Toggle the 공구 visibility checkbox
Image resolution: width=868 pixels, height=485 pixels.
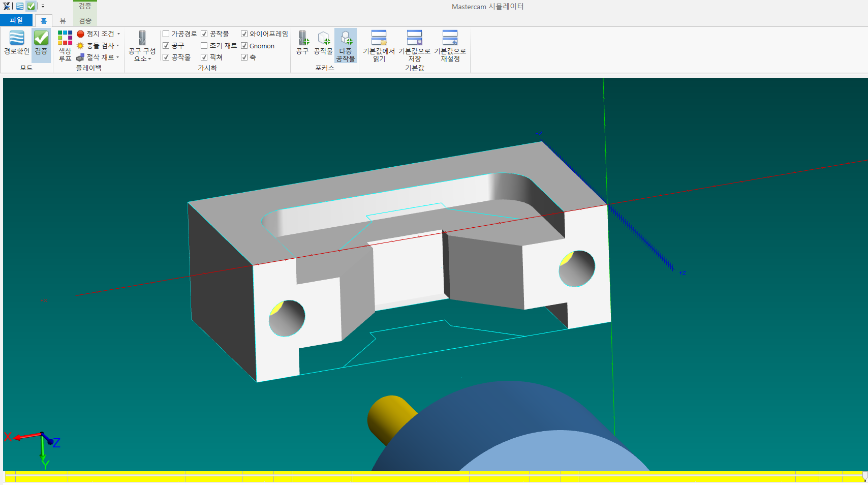pos(166,46)
